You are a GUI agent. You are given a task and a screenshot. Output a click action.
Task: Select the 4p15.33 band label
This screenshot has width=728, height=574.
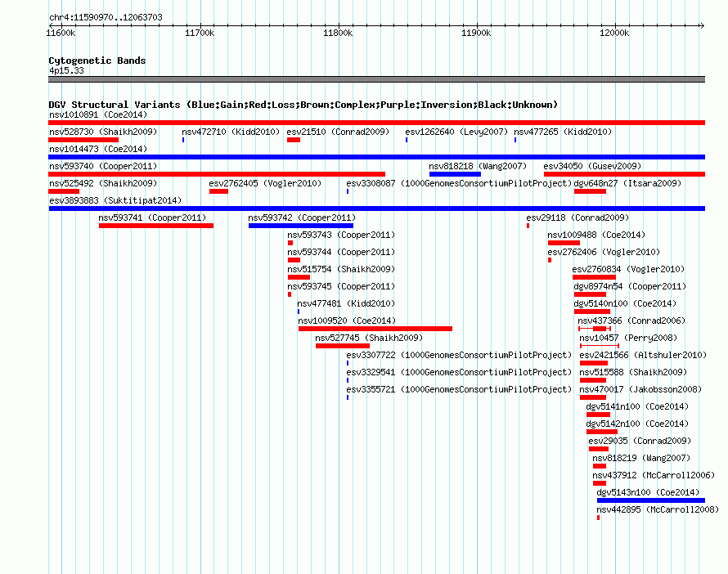(66, 70)
